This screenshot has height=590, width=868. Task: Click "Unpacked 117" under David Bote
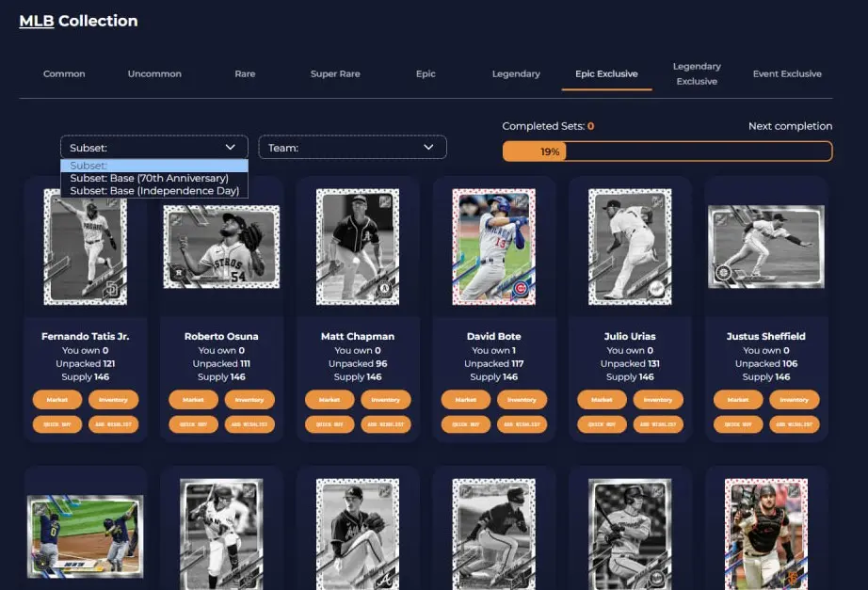pyautogui.click(x=494, y=363)
